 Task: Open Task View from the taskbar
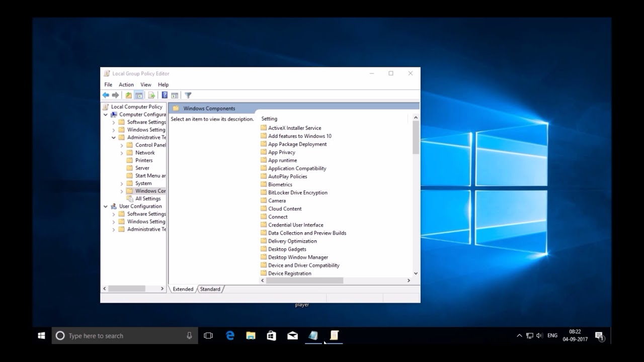[208, 335]
